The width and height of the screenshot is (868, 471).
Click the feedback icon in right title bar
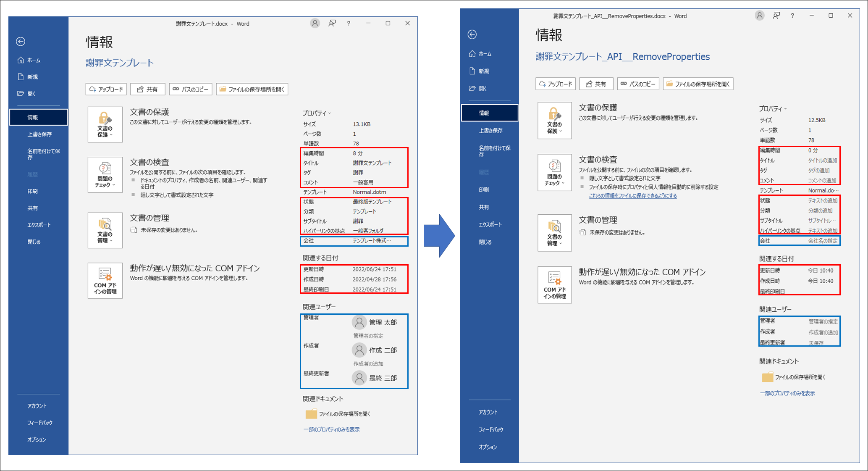[x=776, y=16]
